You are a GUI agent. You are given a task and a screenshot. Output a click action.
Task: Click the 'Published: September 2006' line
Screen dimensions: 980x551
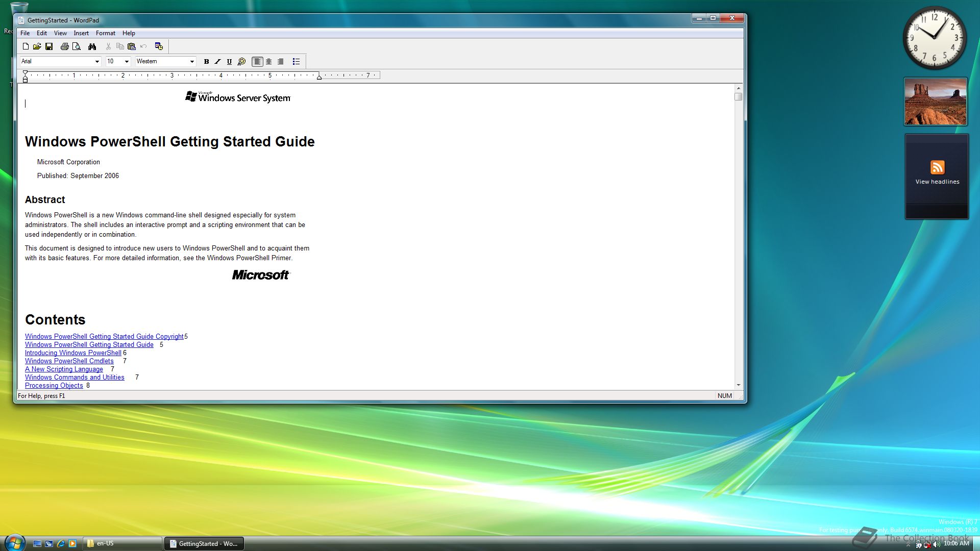point(78,176)
